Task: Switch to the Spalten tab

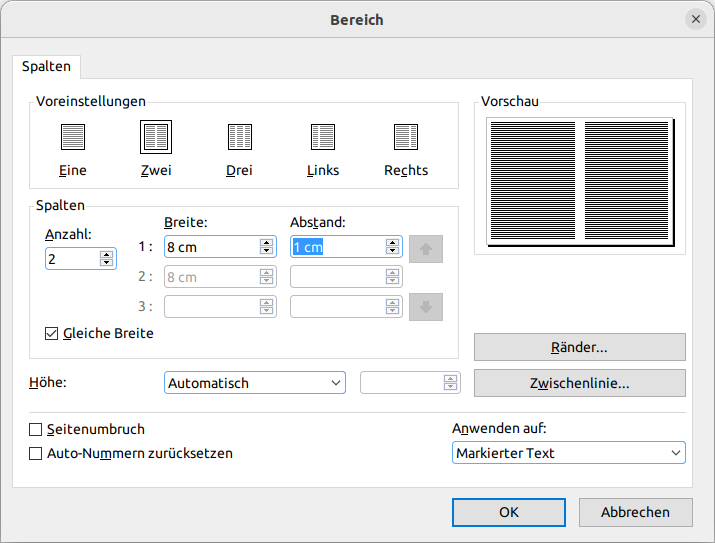Action: click(47, 67)
